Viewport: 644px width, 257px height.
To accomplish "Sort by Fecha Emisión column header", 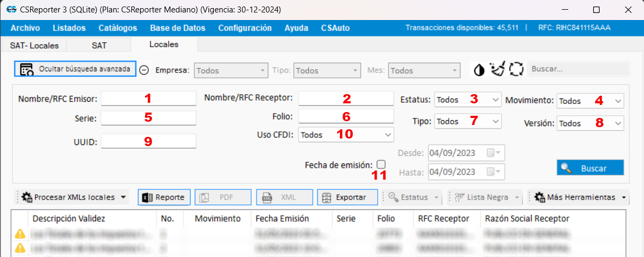I will [291, 219].
